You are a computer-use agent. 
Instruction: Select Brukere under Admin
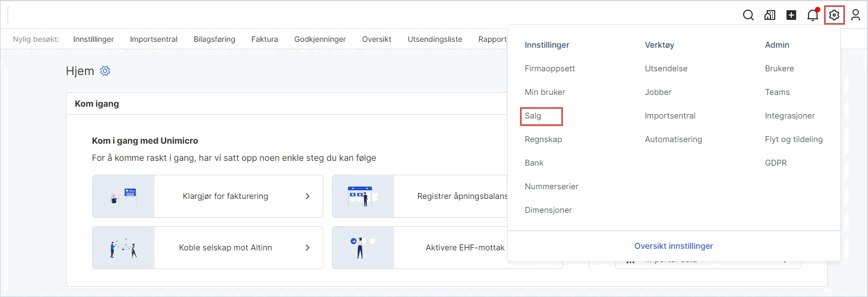780,69
